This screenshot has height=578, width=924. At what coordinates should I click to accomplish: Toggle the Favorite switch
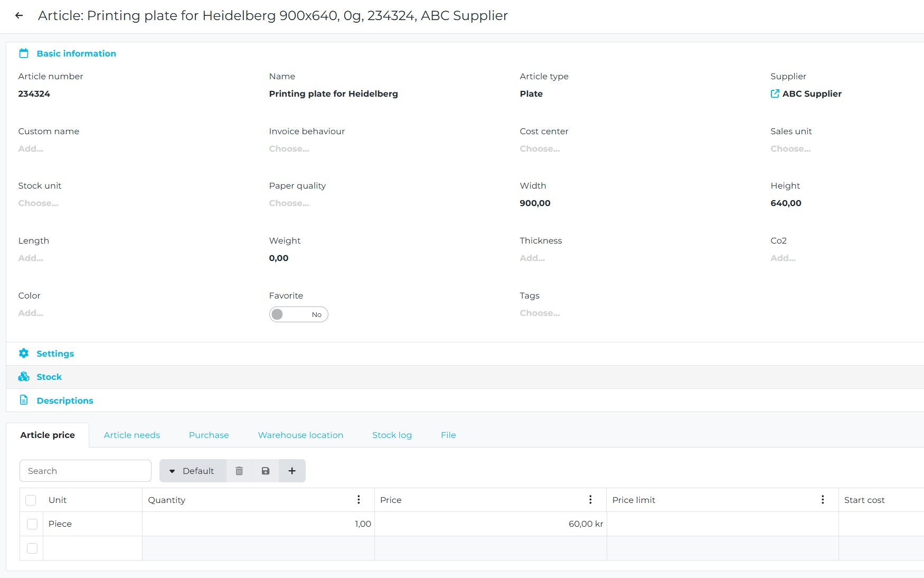click(298, 314)
